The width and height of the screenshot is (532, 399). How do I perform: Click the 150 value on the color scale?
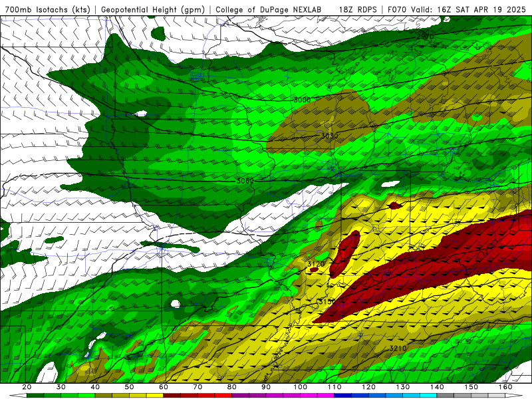[x=471, y=387]
